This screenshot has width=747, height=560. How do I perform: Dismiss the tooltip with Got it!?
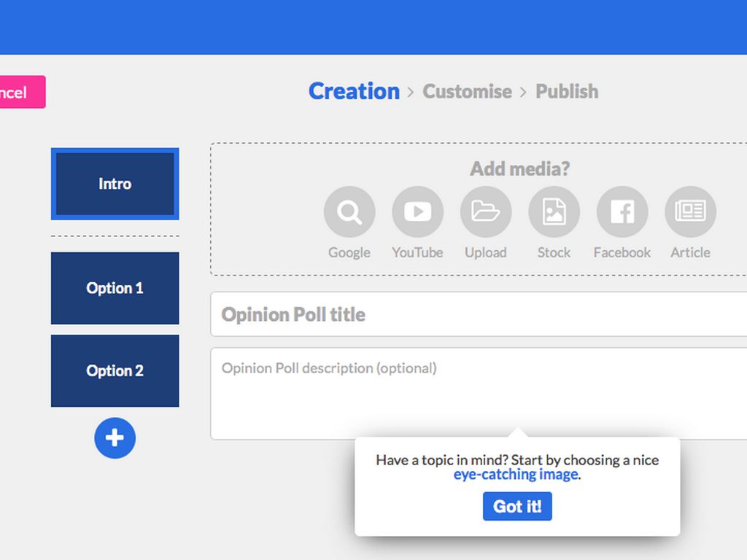point(517,507)
